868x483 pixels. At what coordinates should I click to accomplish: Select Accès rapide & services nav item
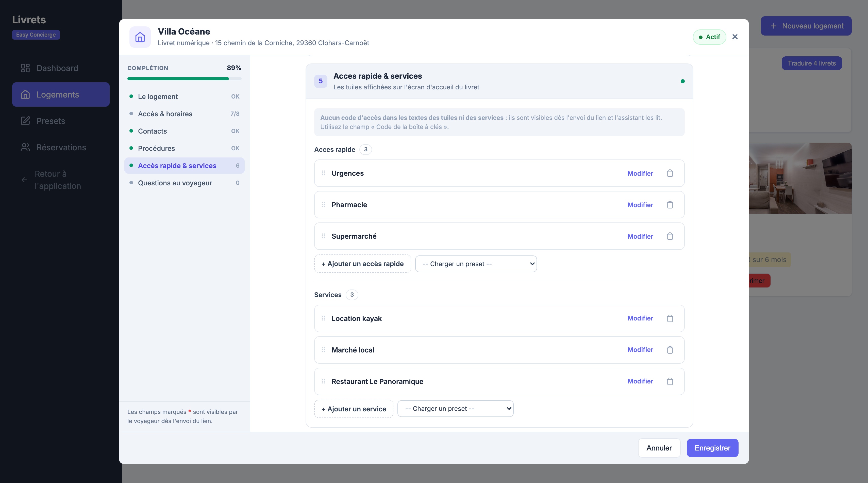tap(184, 166)
